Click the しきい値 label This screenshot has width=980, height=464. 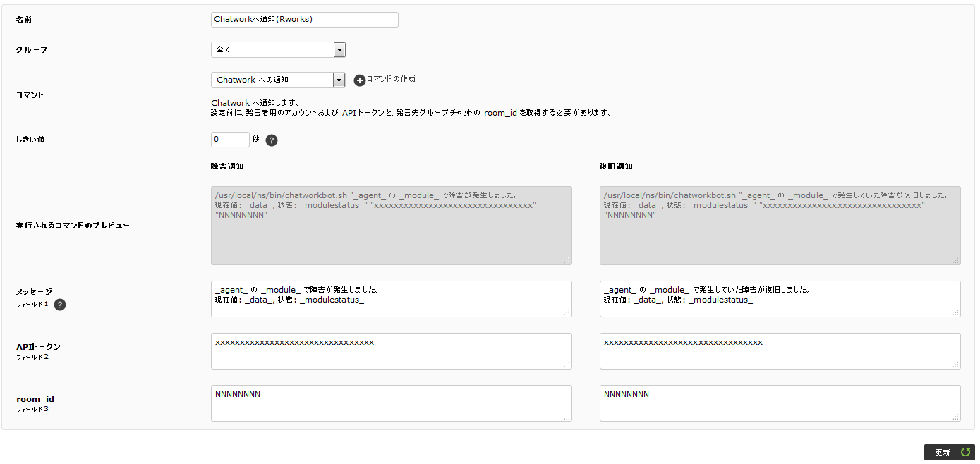(x=30, y=140)
